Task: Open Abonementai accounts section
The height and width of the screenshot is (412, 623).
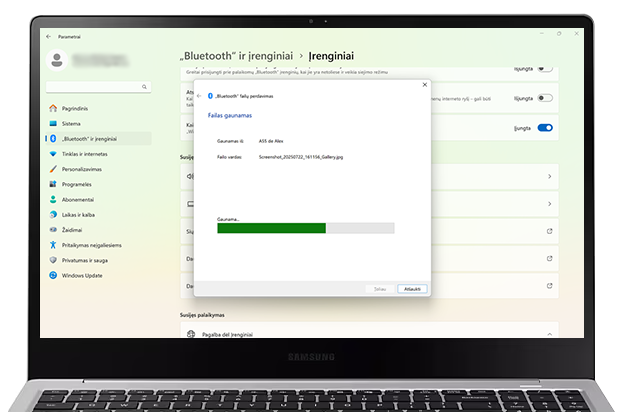Action: (x=78, y=199)
